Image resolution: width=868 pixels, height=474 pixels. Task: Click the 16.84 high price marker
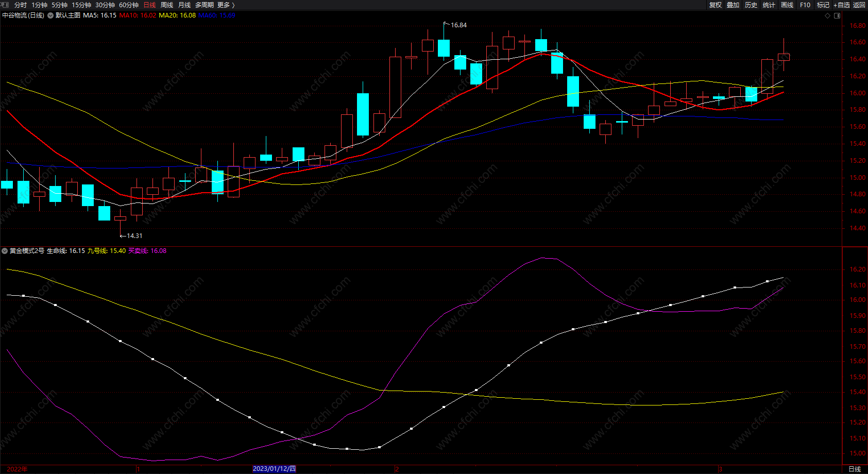pos(458,25)
